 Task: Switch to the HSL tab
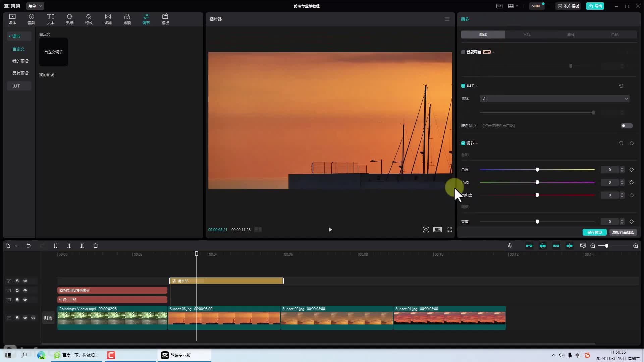527,35
